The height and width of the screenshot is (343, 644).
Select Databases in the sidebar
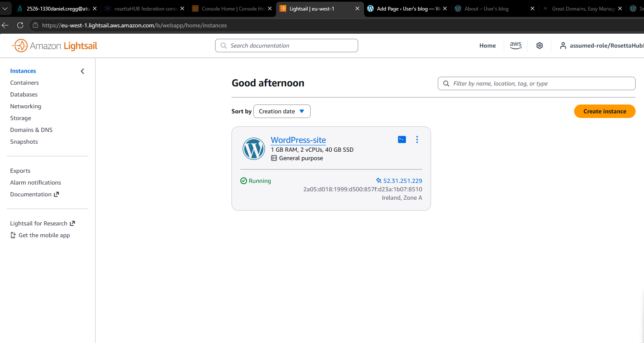(24, 94)
